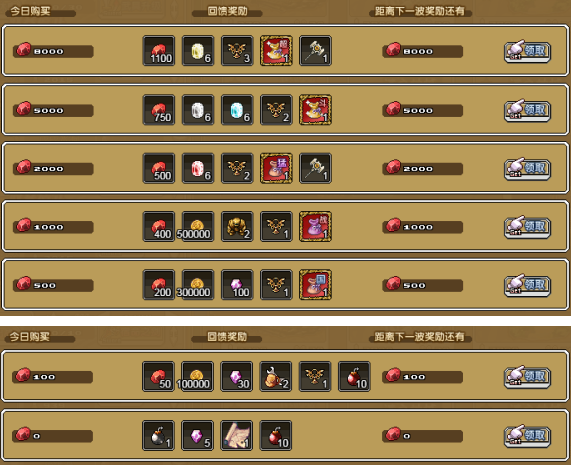
Task: Select the hammer reward in 8000 row
Action: pyautogui.click(x=315, y=51)
